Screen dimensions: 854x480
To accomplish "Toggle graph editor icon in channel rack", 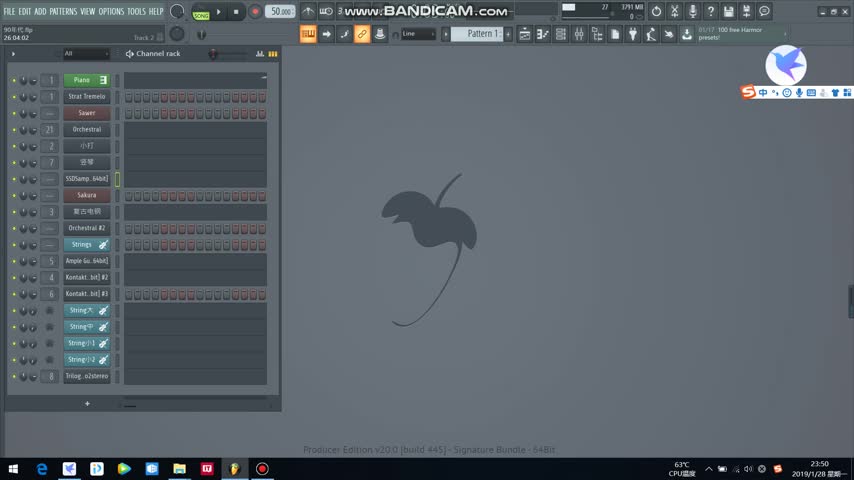I will 260,53.
